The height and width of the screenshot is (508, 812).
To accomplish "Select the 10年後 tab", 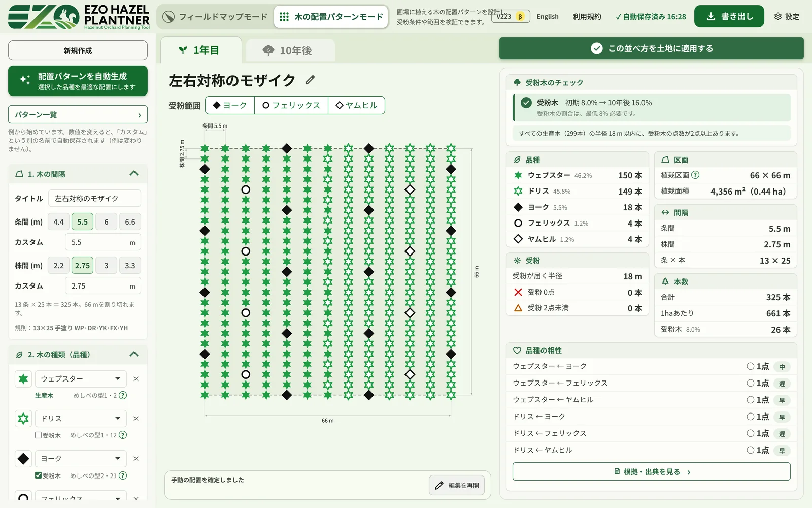I will pyautogui.click(x=290, y=51).
